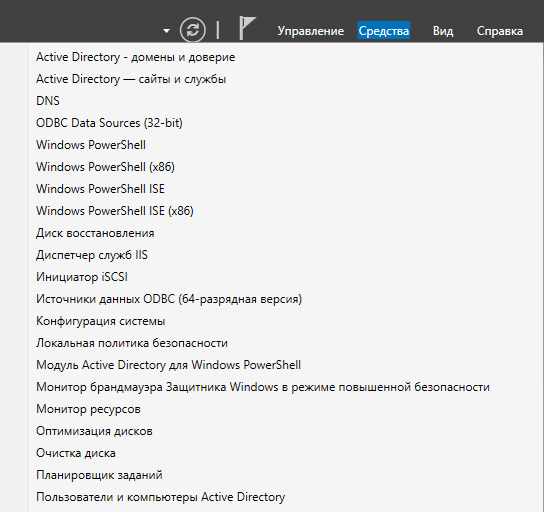Close the highlighted Средства menu

(384, 31)
